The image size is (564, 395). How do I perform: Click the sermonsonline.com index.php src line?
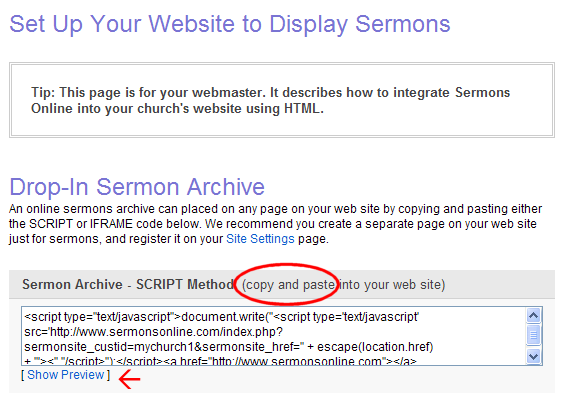click(x=154, y=332)
